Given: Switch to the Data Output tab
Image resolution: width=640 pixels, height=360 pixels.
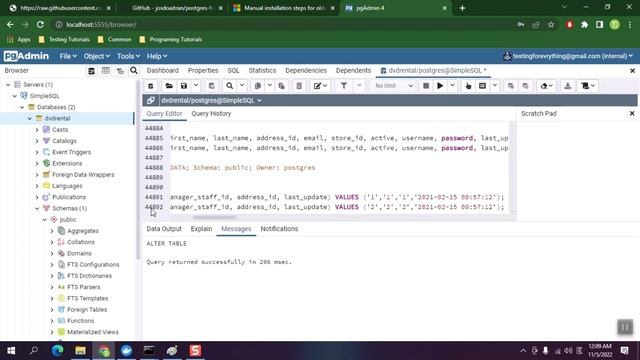Looking at the screenshot, I should pos(164,229).
